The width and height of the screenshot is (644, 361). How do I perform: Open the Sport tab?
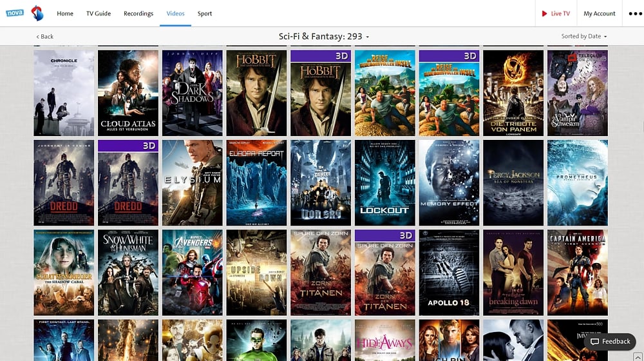coord(205,14)
